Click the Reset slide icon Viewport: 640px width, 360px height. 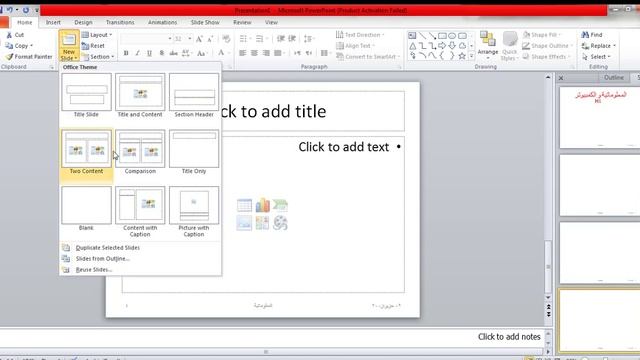pos(85,46)
